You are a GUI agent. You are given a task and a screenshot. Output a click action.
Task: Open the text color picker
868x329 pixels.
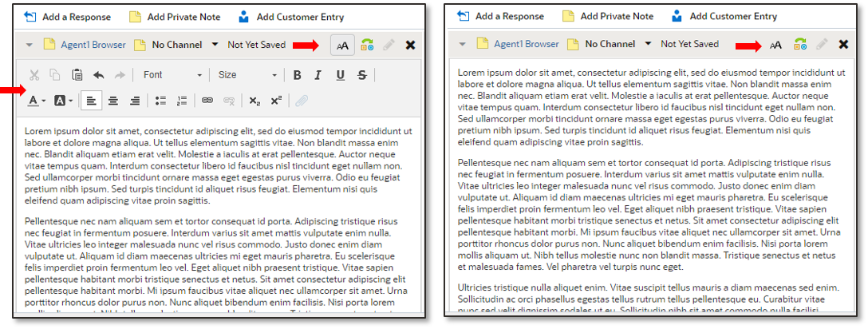coord(37,101)
